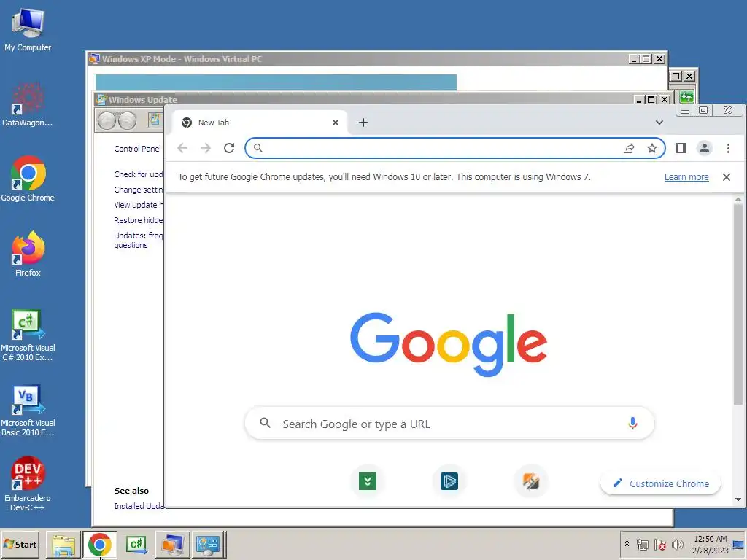The image size is (747, 560).
Task: Click the scrollbar down arrow in Chrome
Action: [x=738, y=499]
